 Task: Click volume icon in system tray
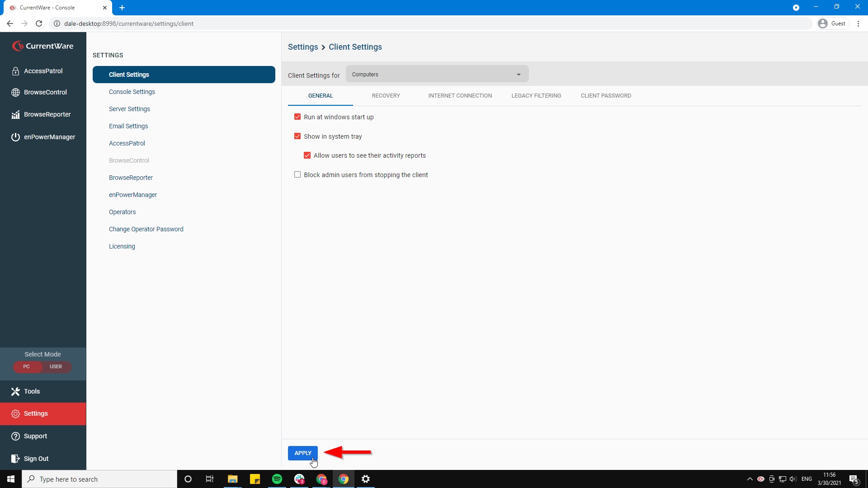tap(793, 479)
